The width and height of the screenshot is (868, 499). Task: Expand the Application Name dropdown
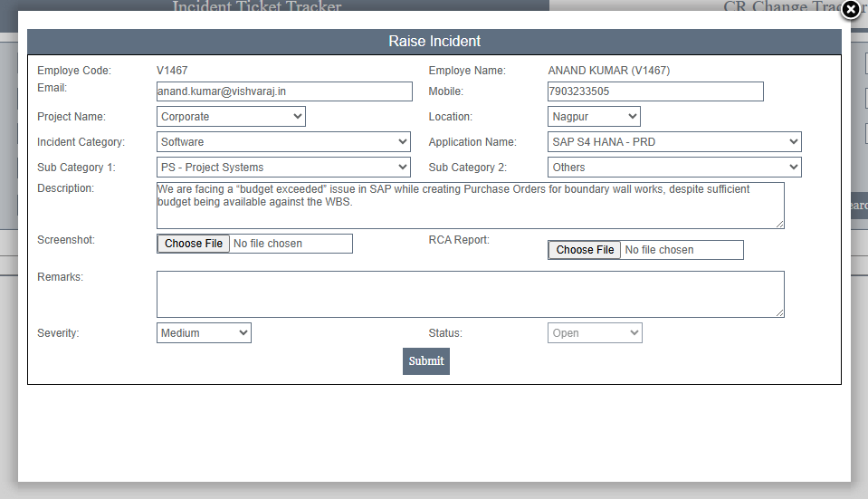pyautogui.click(x=674, y=142)
